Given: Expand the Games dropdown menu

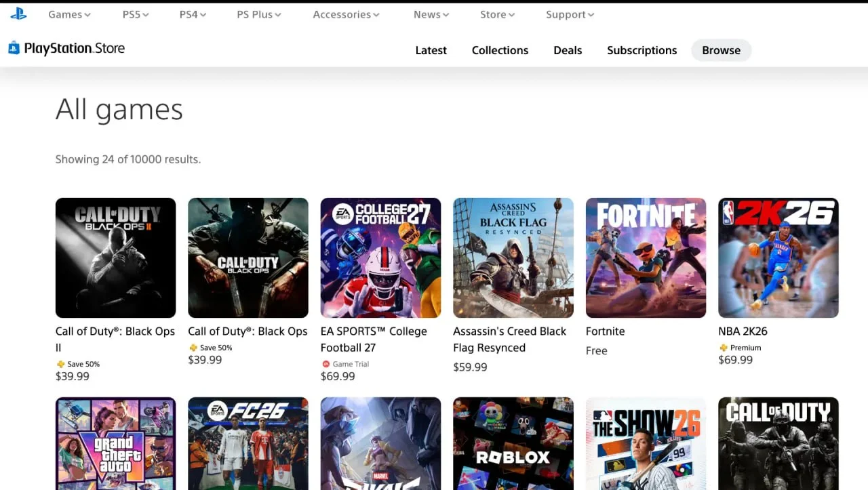Looking at the screenshot, I should [69, 14].
